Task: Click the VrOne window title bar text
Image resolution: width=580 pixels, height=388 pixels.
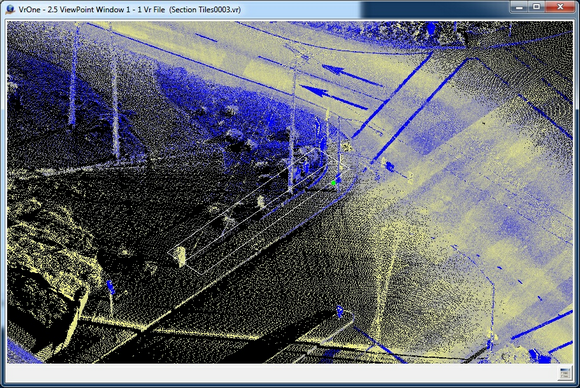Action: (129, 9)
